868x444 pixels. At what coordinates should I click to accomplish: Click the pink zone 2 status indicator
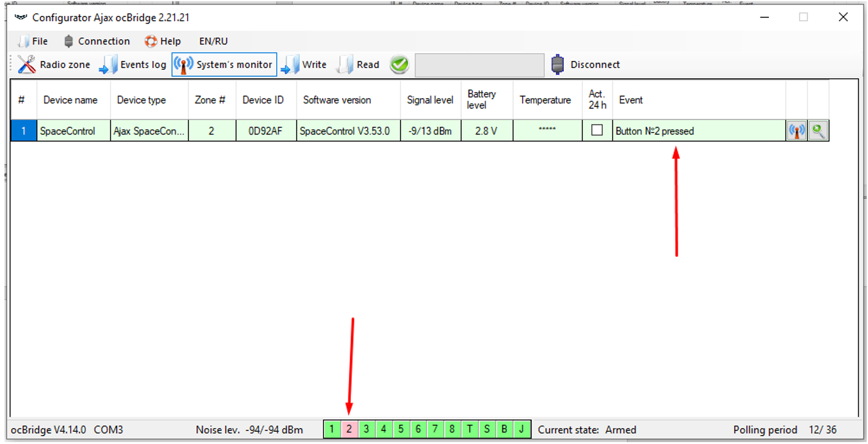pos(349,429)
